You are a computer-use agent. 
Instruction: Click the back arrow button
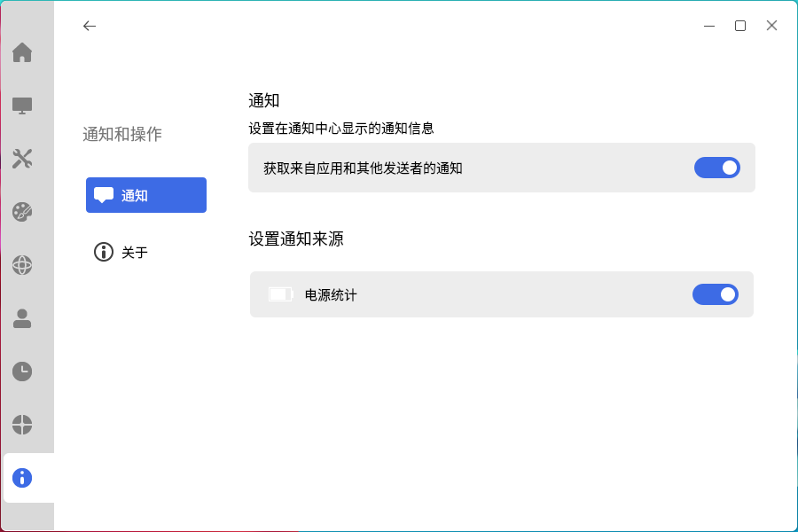coord(90,26)
